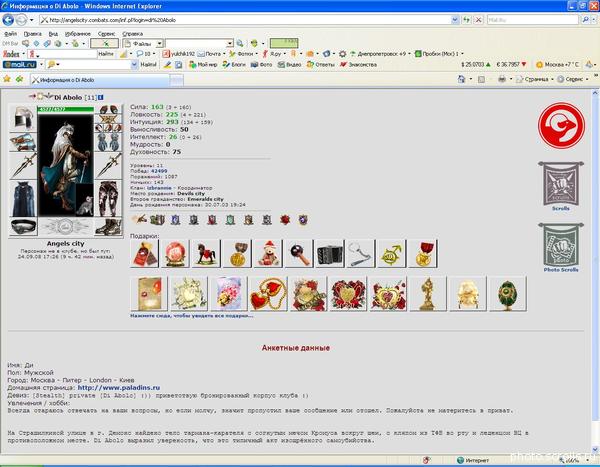The image size is (600, 467).
Task: Open the Справка menu
Action: [132, 34]
